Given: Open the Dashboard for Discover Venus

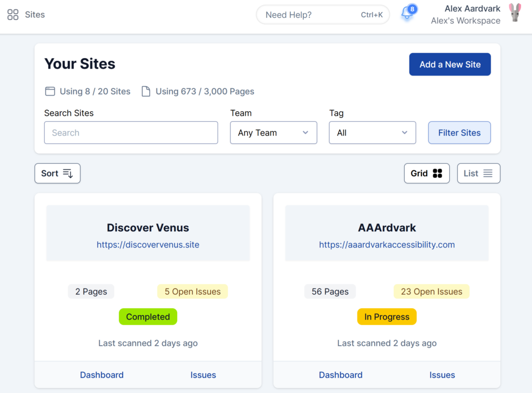Looking at the screenshot, I should click(x=101, y=375).
